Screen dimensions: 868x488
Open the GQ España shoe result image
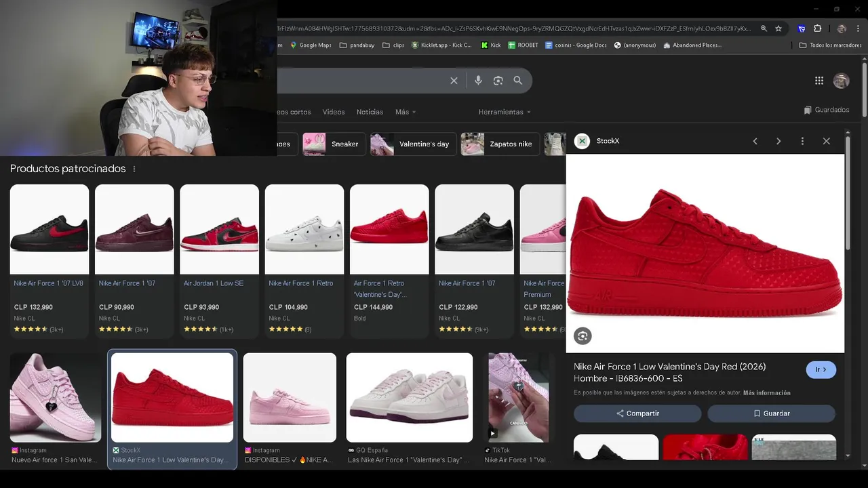410,398
